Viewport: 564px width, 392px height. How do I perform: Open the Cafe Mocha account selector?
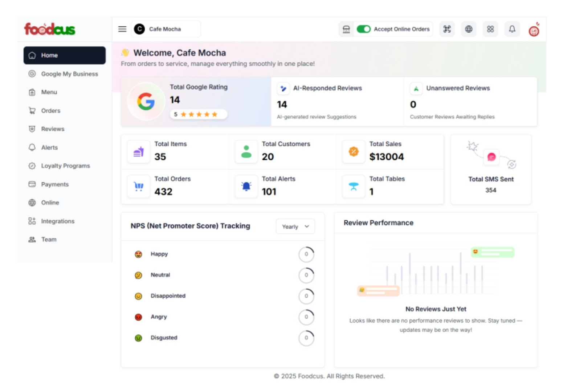tap(165, 29)
